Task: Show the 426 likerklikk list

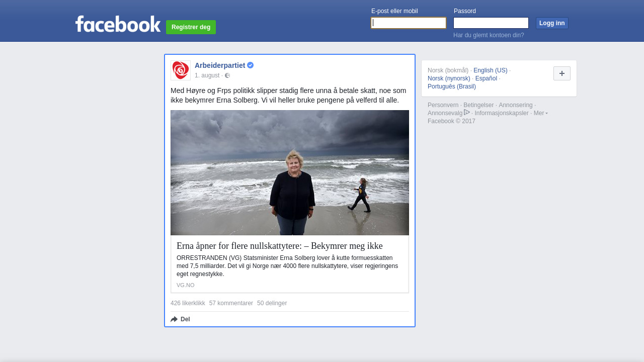Action: 188,303
